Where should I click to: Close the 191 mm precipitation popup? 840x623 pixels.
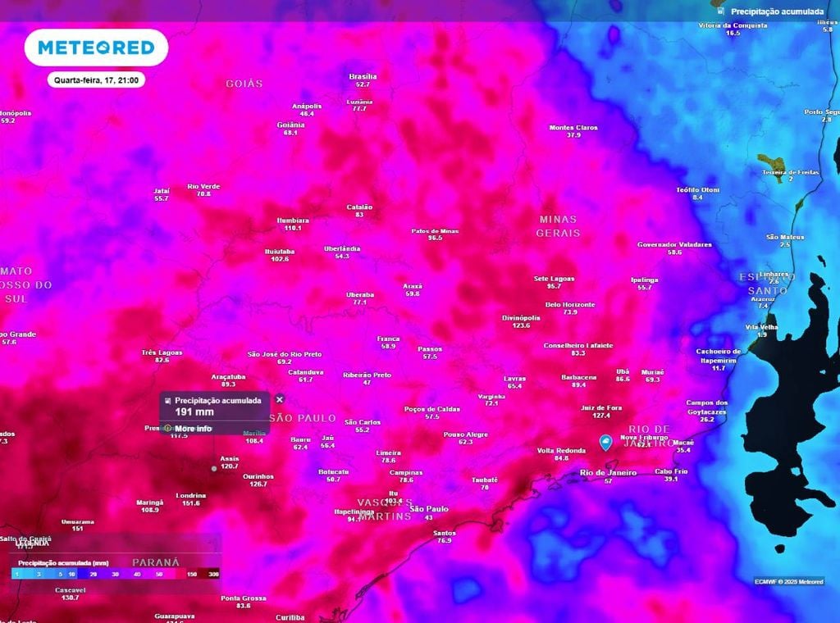pyautogui.click(x=279, y=399)
